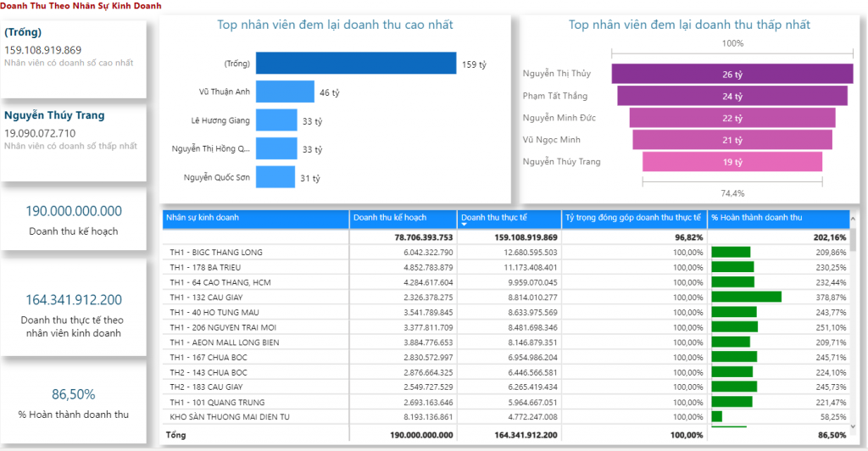Viewport: 868px width, 451px height.
Task: Select row TH1 - 132 CAU GIAY
Action: [506, 298]
